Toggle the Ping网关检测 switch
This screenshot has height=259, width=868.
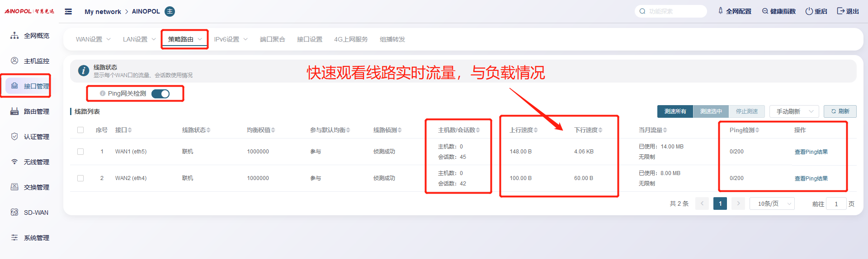click(x=160, y=94)
